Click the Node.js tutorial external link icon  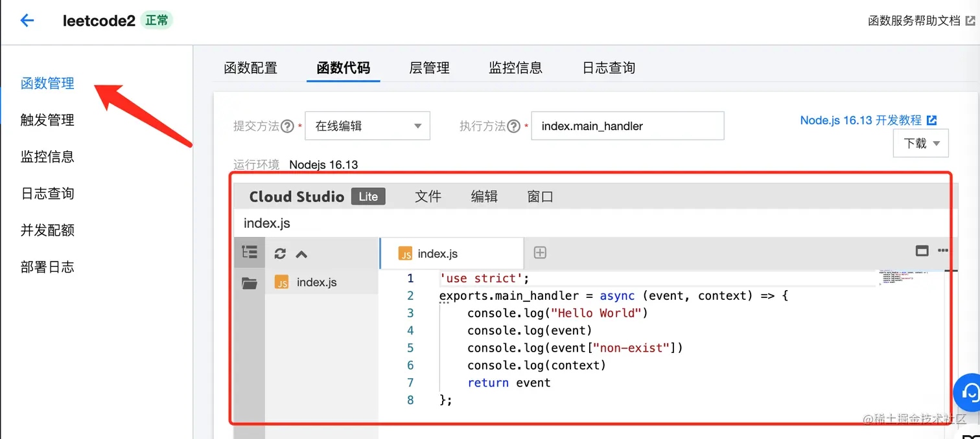[x=932, y=120]
